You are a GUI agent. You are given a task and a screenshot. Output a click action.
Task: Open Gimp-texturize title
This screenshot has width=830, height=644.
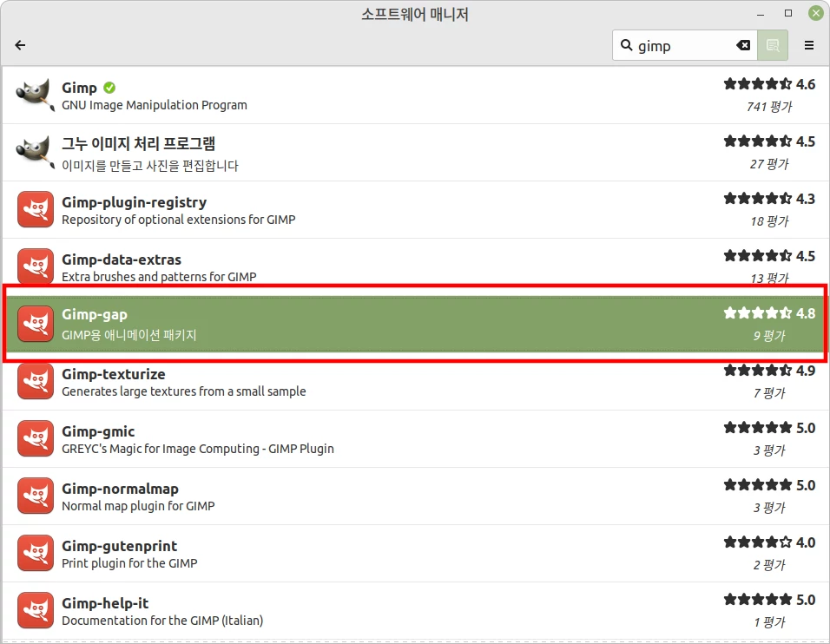113,374
